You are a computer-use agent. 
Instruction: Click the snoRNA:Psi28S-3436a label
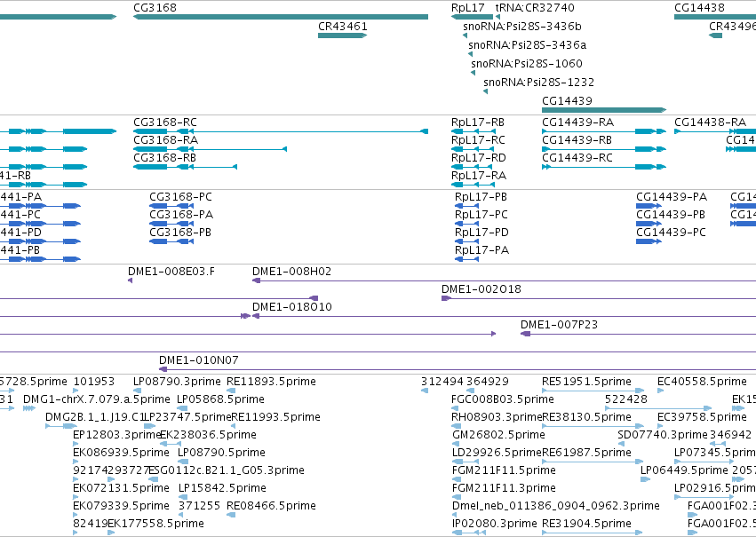(x=528, y=45)
